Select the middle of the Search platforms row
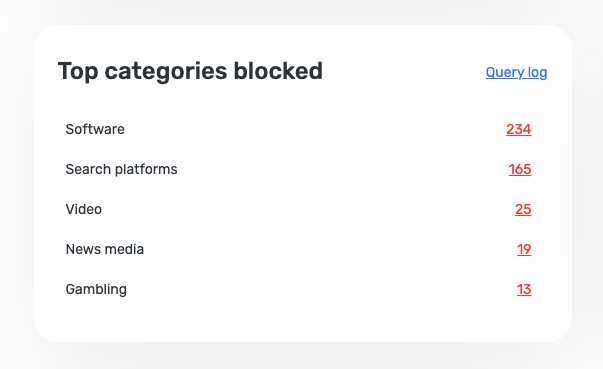 [x=298, y=169]
